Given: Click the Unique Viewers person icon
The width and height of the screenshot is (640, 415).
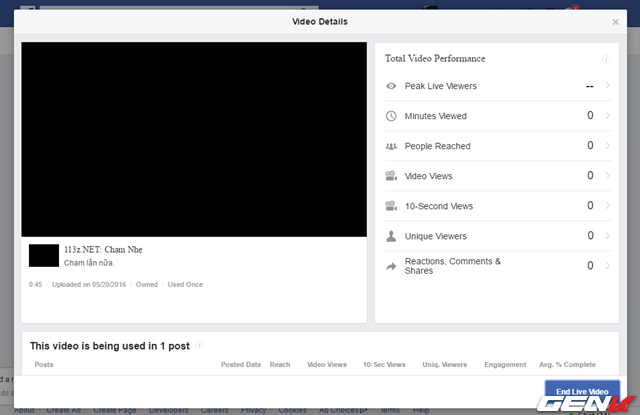Looking at the screenshot, I should pyautogui.click(x=391, y=236).
